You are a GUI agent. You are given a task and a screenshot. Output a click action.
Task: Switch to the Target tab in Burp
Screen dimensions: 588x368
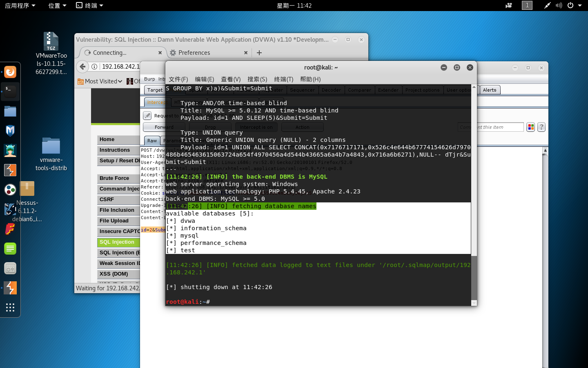pyautogui.click(x=155, y=90)
